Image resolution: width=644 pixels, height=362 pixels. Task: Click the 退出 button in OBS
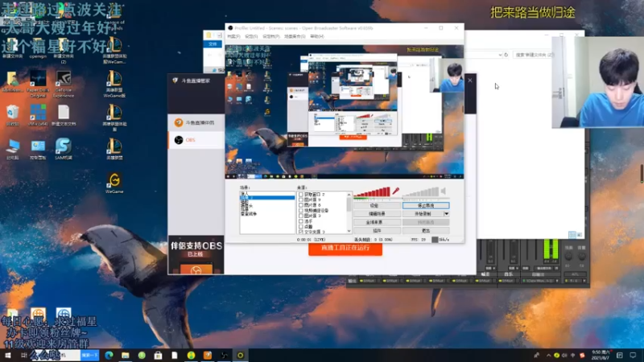tap(426, 231)
